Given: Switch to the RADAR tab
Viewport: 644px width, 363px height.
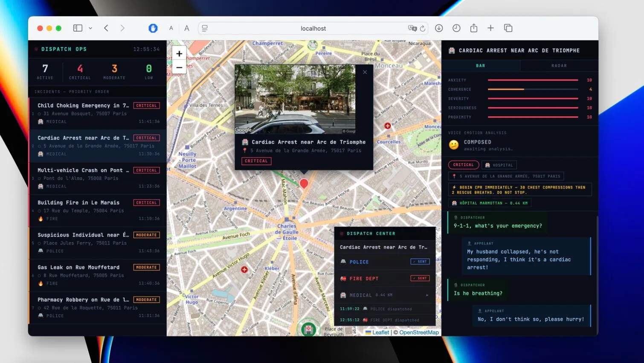Looking at the screenshot, I should point(559,66).
